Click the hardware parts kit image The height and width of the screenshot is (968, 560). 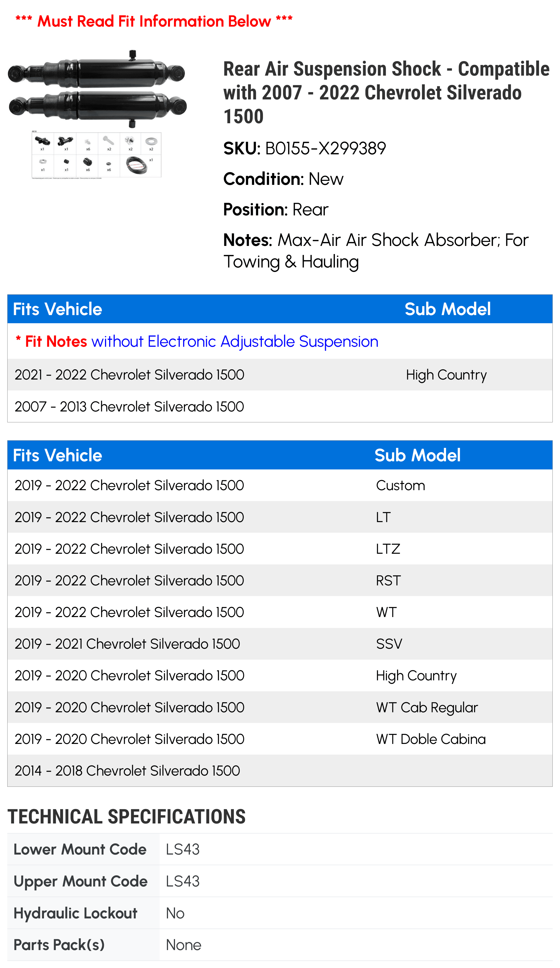click(x=96, y=155)
